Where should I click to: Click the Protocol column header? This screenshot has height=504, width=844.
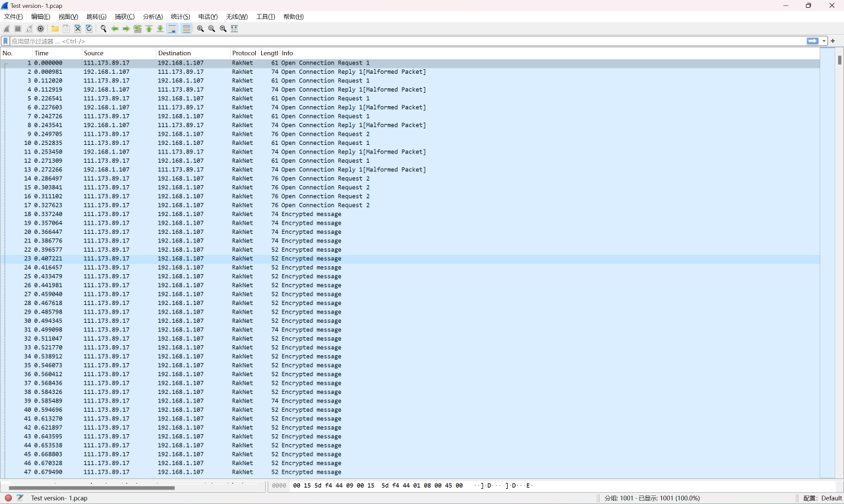(244, 53)
